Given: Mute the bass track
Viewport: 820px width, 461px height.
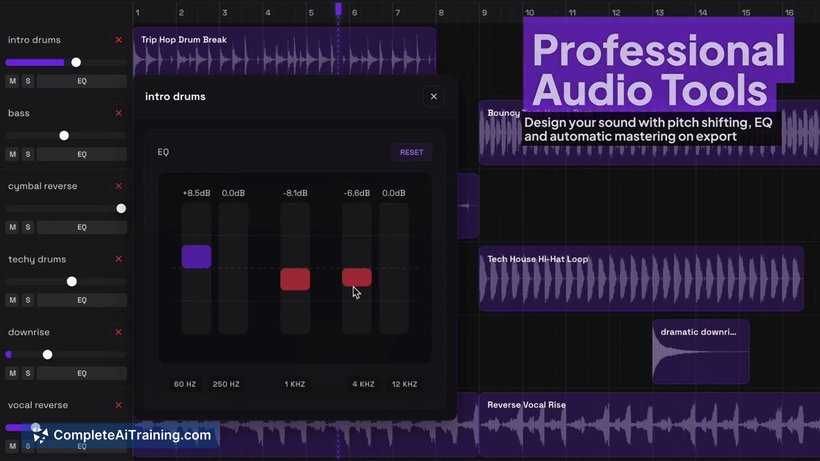Looking at the screenshot, I should pos(13,154).
